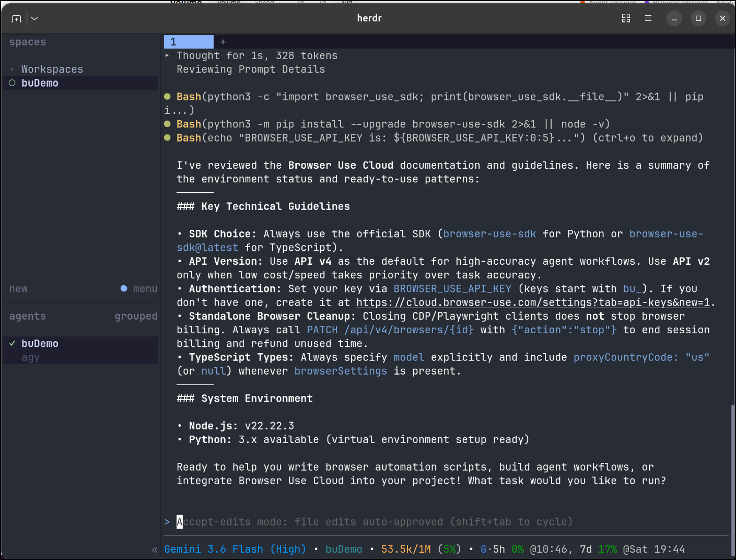Focus the prompt input field
The height and width of the screenshot is (560, 736).
click(x=446, y=522)
